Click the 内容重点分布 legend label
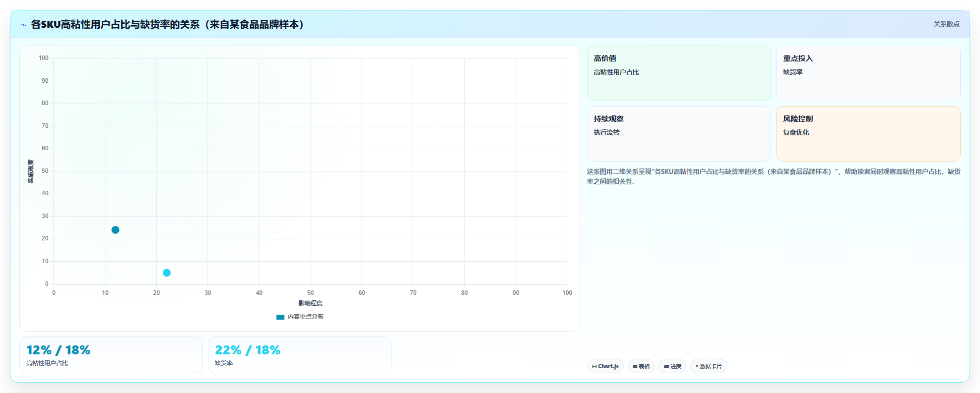 [306, 317]
